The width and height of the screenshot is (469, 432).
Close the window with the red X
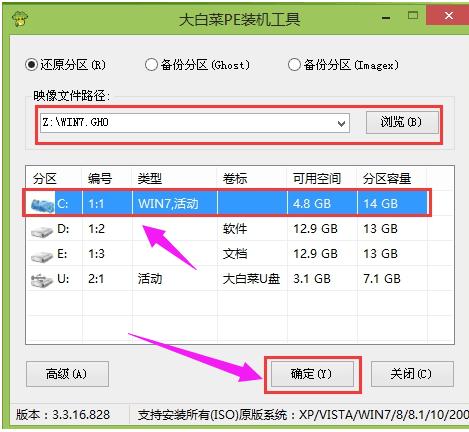(x=449, y=16)
